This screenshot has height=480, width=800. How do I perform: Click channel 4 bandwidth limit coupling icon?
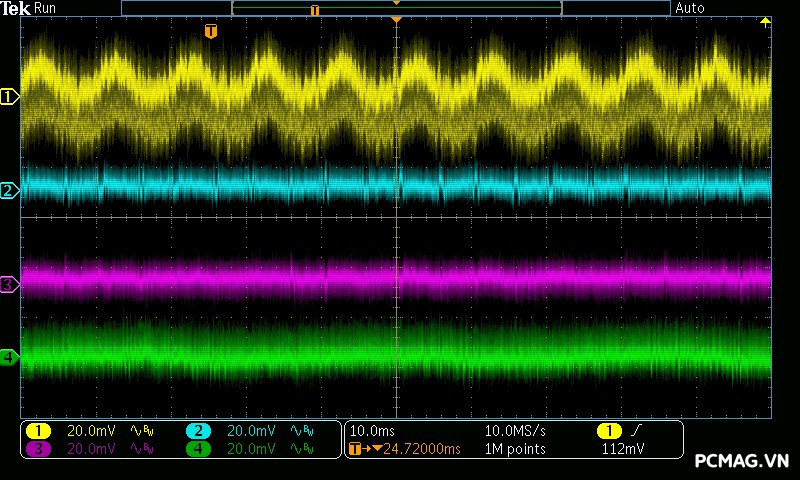[x=302, y=449]
